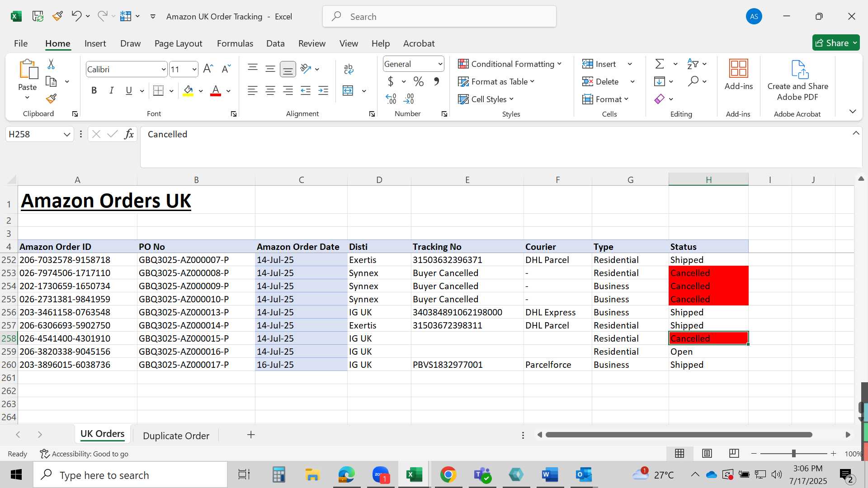This screenshot has width=868, height=488.
Task: Open the Page Layout tab
Action: (x=178, y=43)
